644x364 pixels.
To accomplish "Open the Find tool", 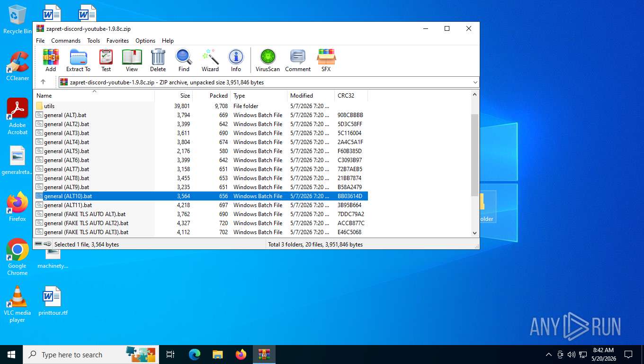I will point(184,60).
